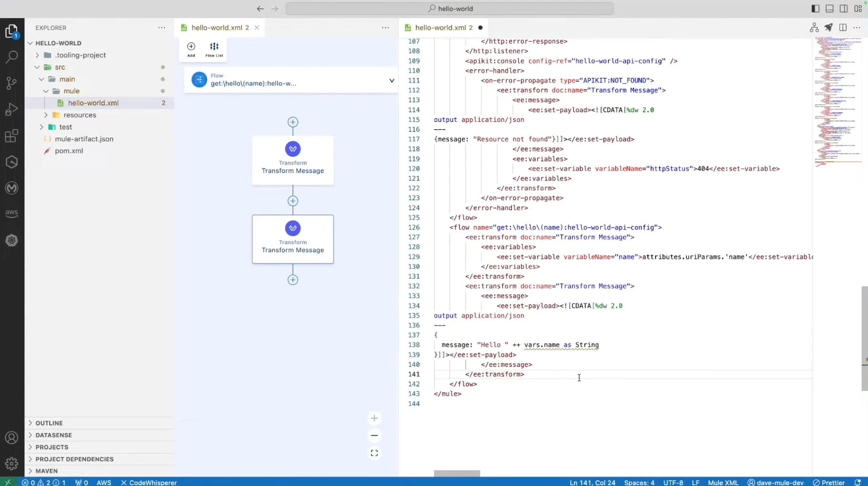Toggle the secondary side bar layout
The height and width of the screenshot is (486, 868).
click(844, 9)
